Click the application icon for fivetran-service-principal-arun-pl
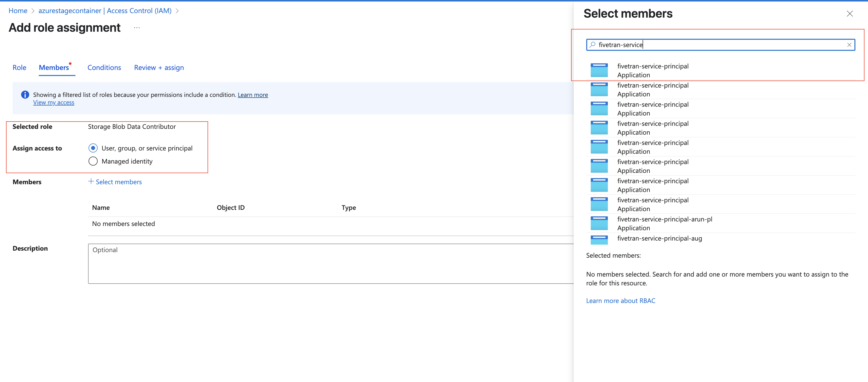The width and height of the screenshot is (868, 382). tap(599, 223)
